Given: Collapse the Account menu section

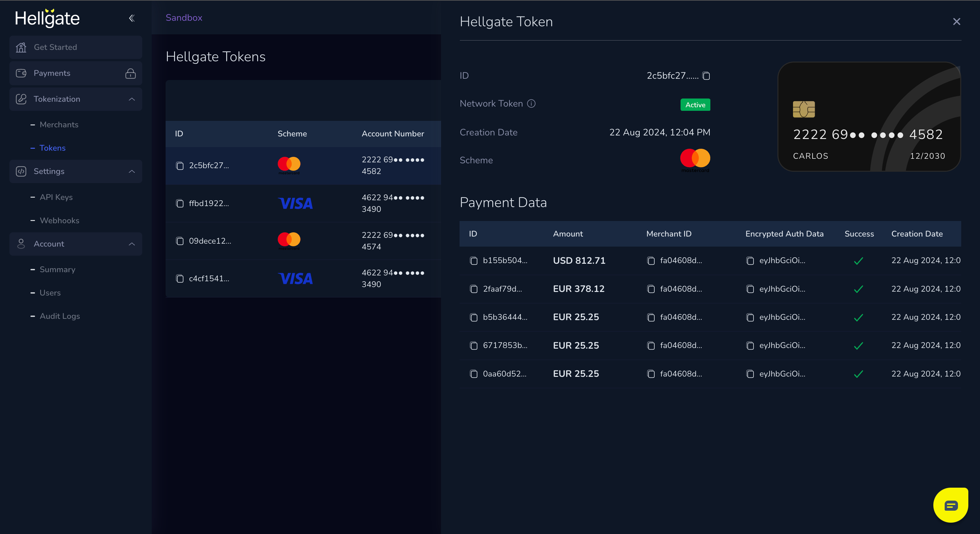Looking at the screenshot, I should click(132, 244).
